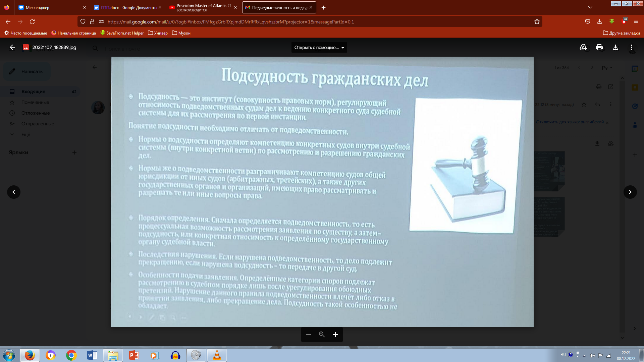Screen dimensions: 644x362
Task: Open system volume control in tray
Action: tap(592, 355)
